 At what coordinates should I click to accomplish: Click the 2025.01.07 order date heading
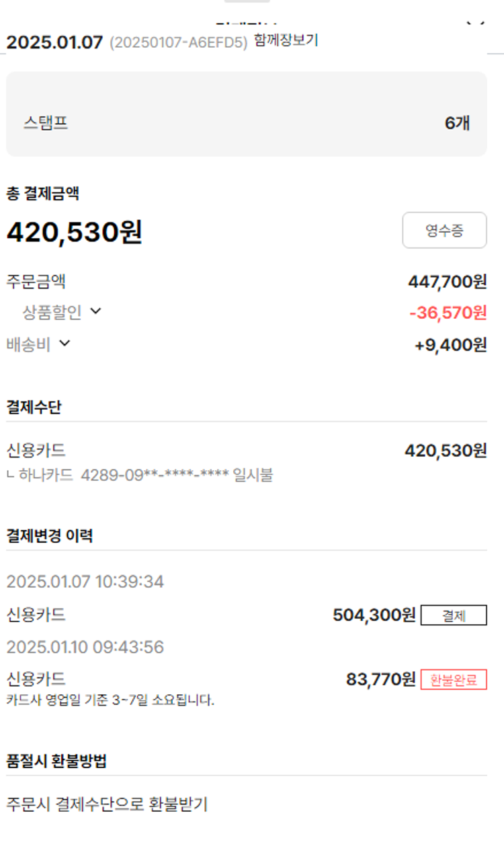click(54, 42)
